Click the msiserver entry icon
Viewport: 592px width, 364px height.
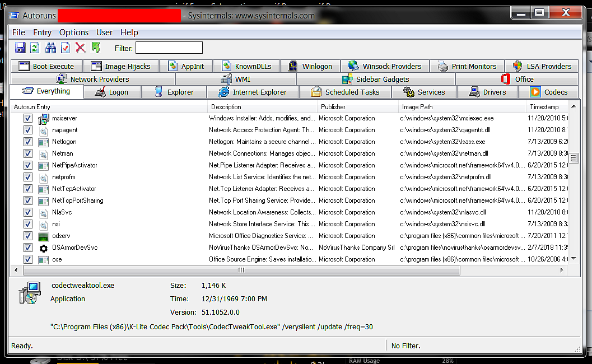[44, 119]
